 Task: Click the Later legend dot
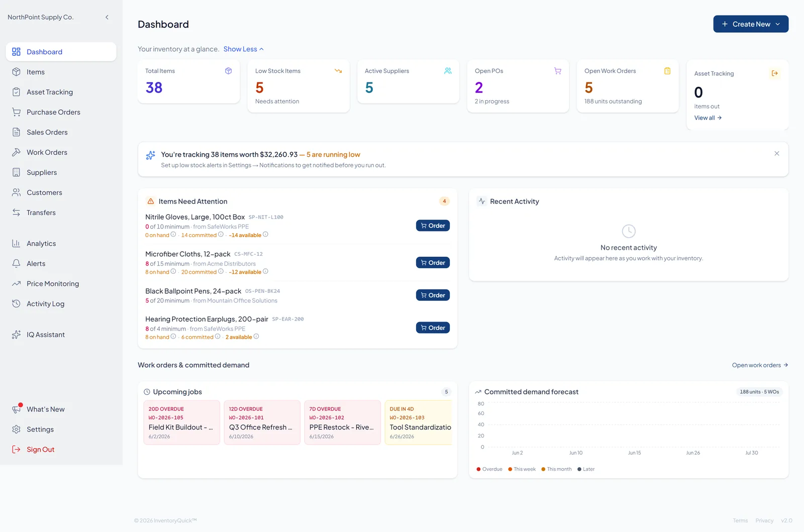pos(579,469)
